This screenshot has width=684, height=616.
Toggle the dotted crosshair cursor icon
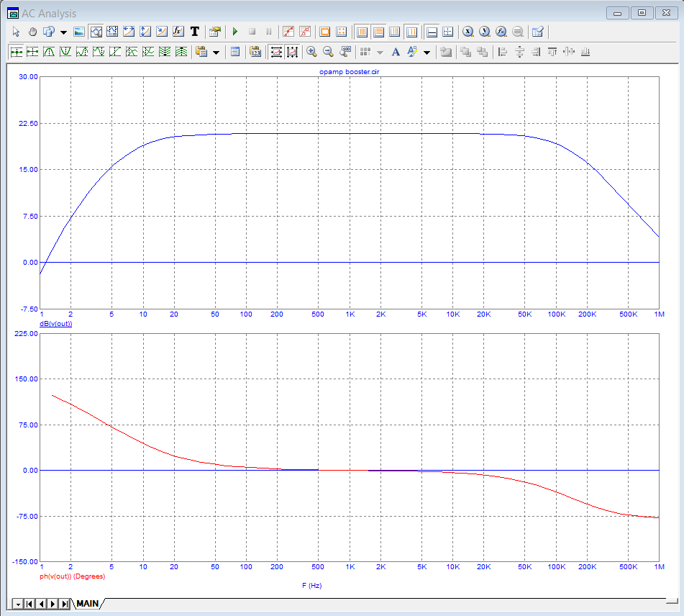coord(447,32)
